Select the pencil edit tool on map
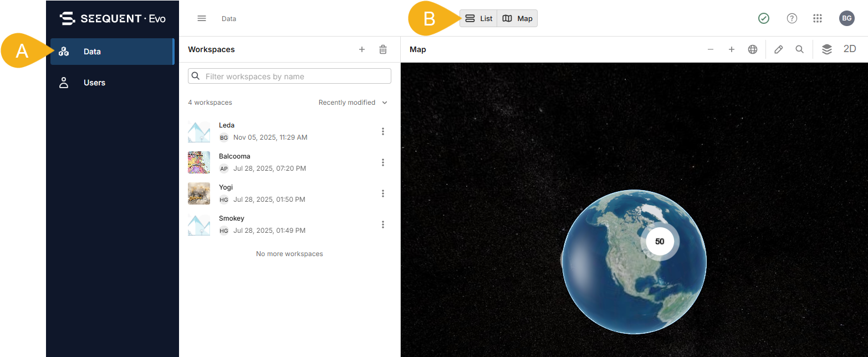 pos(778,49)
